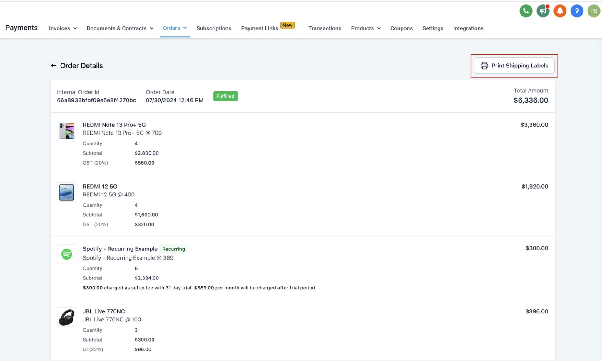The image size is (602, 361).
Task: Click the Spotify recurring product logo
Action: pyautogui.click(x=66, y=254)
